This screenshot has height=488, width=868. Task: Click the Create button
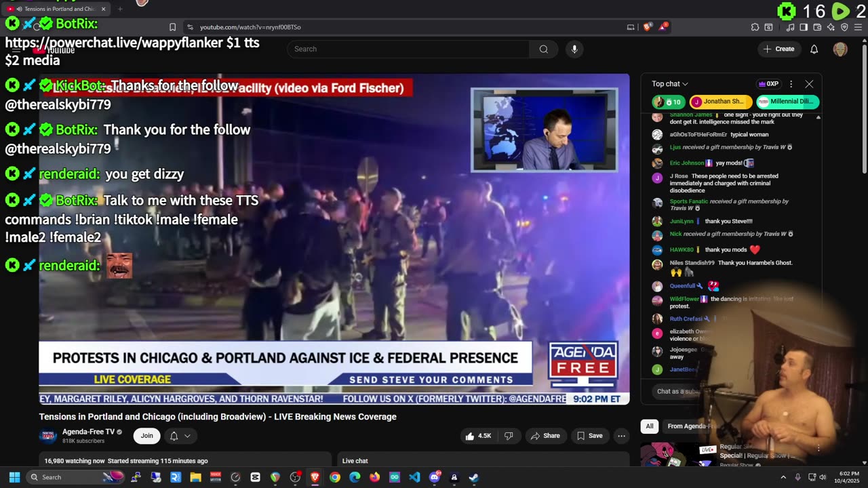tap(778, 49)
